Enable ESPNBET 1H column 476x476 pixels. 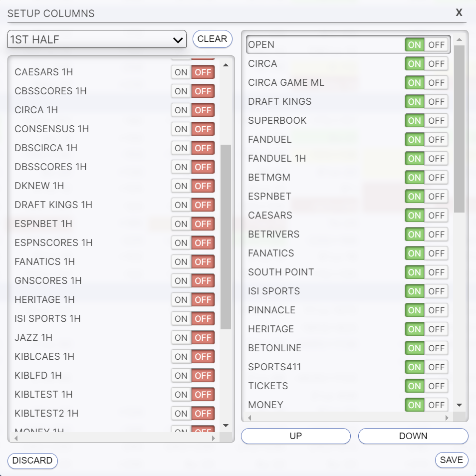181,224
